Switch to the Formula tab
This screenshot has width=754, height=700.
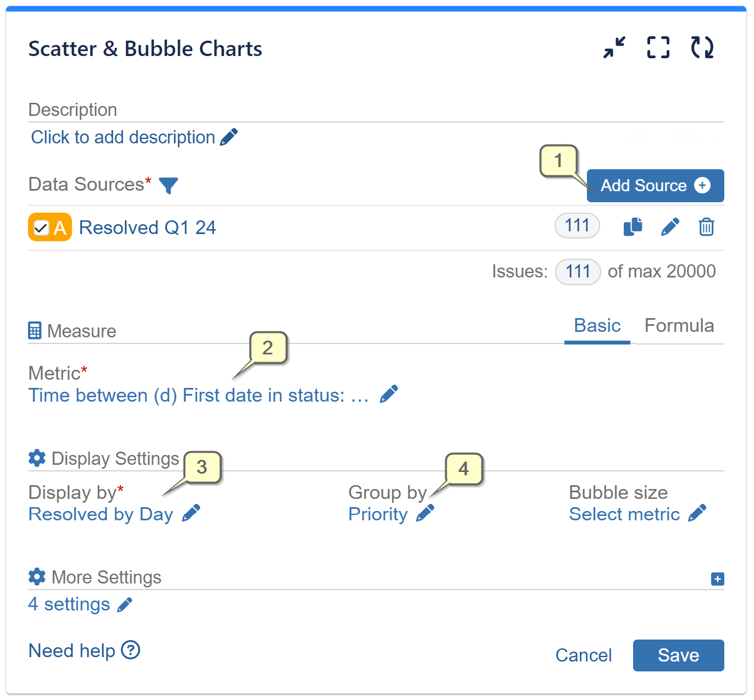point(679,325)
